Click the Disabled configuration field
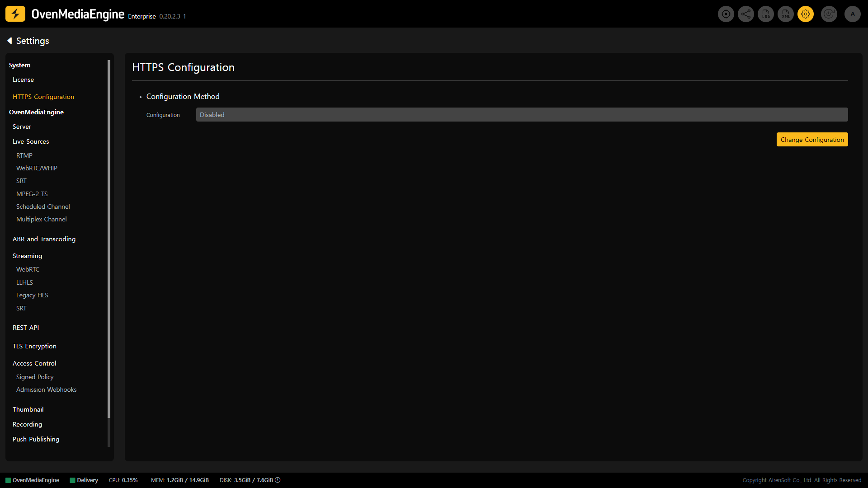 (x=522, y=115)
